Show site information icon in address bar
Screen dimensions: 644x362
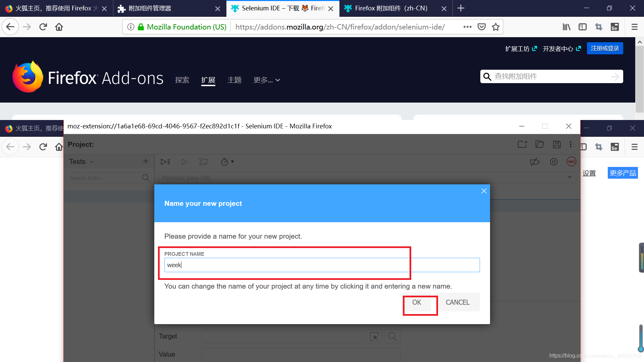[x=131, y=27]
